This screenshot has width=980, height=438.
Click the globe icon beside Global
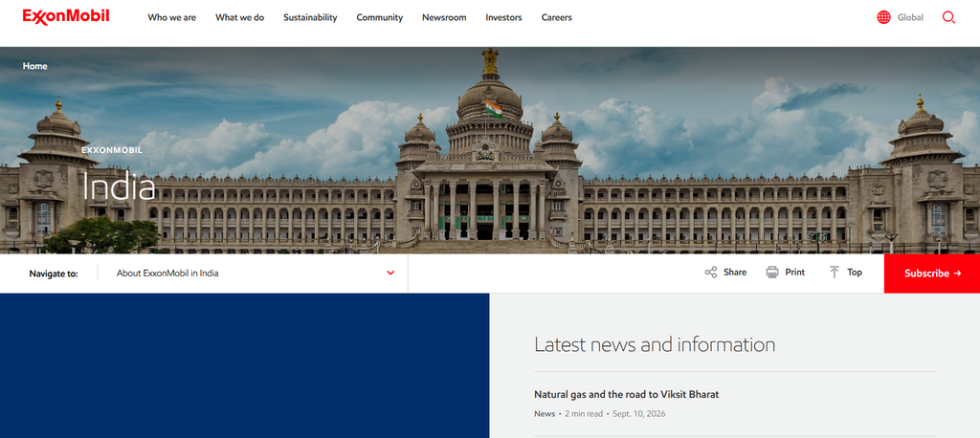coord(883,17)
